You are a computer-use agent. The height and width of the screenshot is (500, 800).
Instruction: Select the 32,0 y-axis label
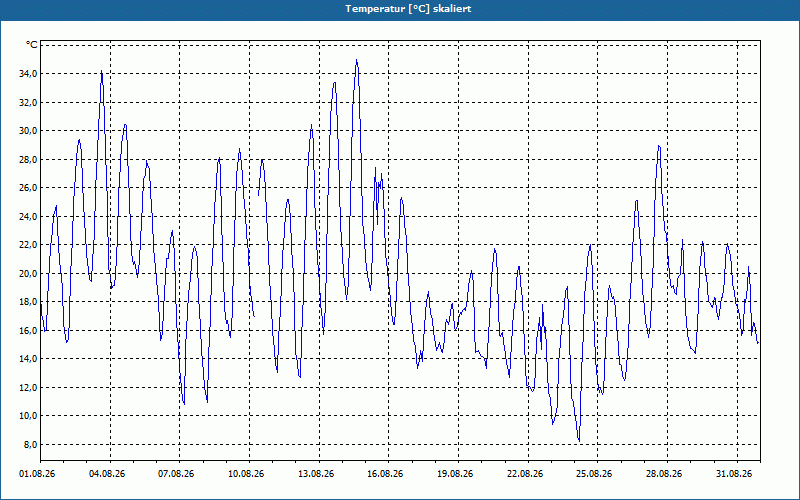pos(28,103)
